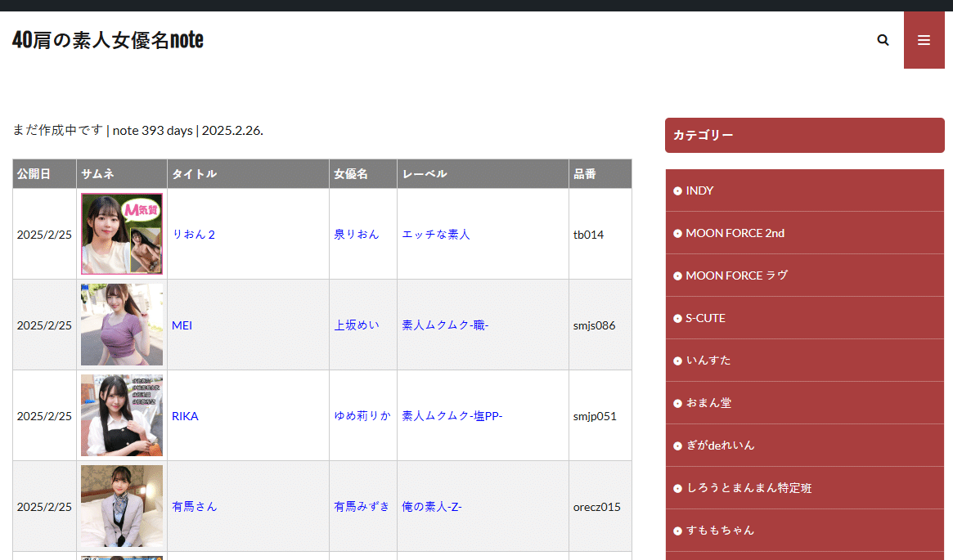The image size is (953, 560).
Task: Open the しろうとまんまん特定班 category
Action: 747,487
